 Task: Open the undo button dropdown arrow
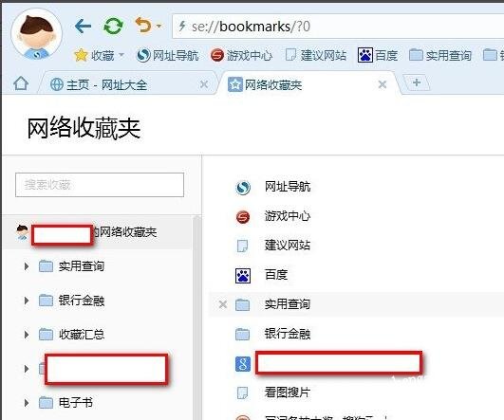(x=159, y=26)
